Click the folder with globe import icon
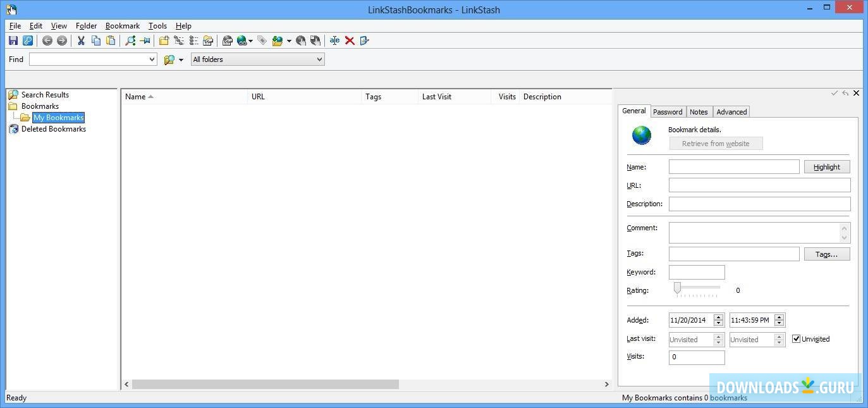Viewport: 868px width, 408px height. point(278,40)
